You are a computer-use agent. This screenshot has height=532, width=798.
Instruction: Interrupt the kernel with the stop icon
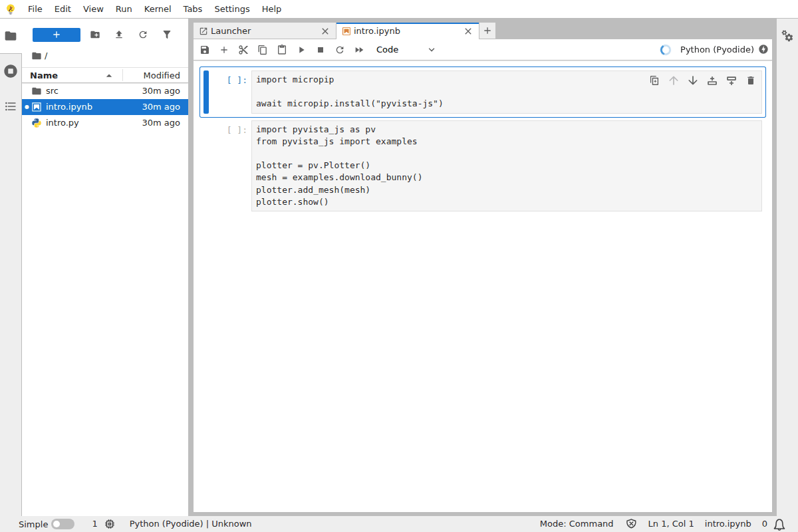[x=321, y=50]
